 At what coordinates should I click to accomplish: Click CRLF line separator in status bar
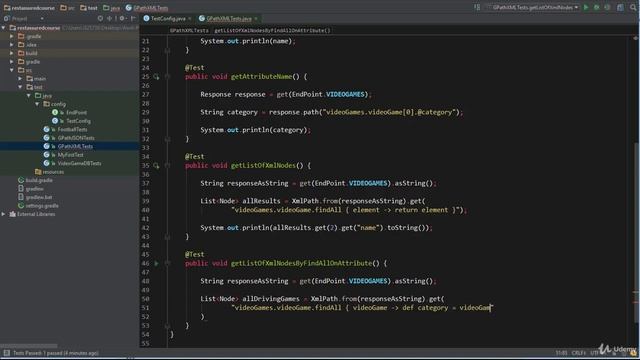pos(579,353)
